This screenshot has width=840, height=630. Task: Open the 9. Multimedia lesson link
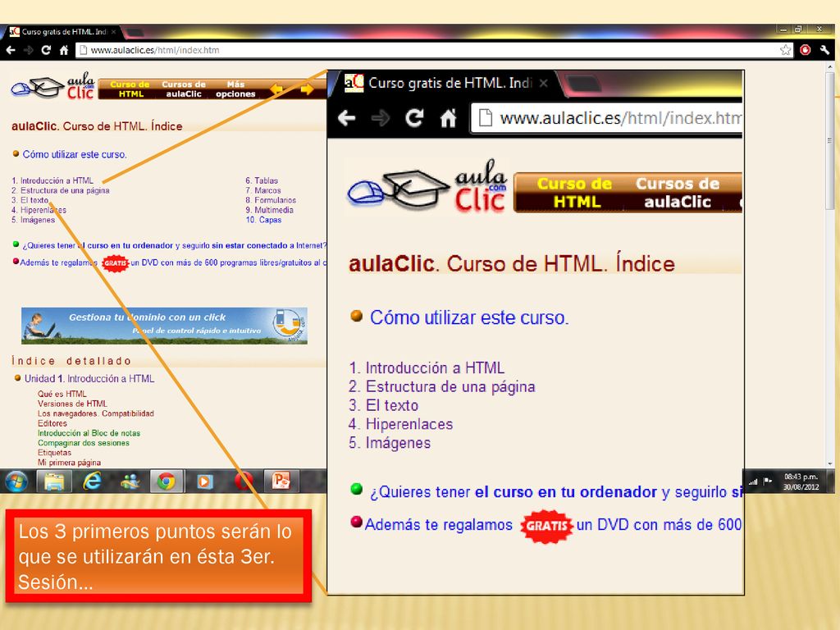click(269, 210)
